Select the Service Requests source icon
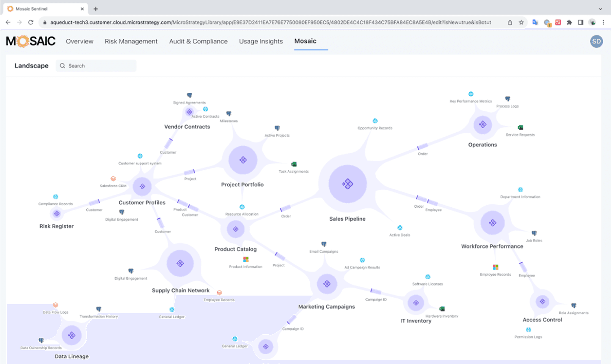Viewport: 611px width, 364px height. click(520, 127)
